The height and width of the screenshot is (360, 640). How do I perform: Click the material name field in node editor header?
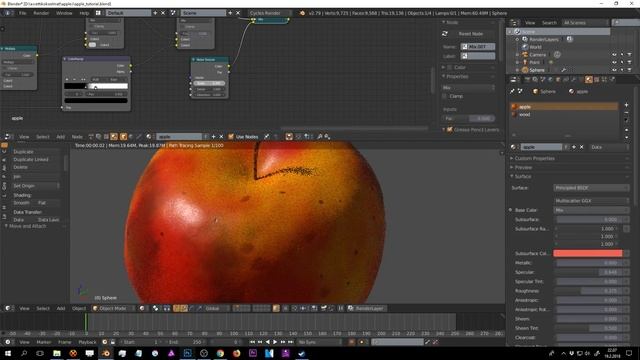[180, 137]
